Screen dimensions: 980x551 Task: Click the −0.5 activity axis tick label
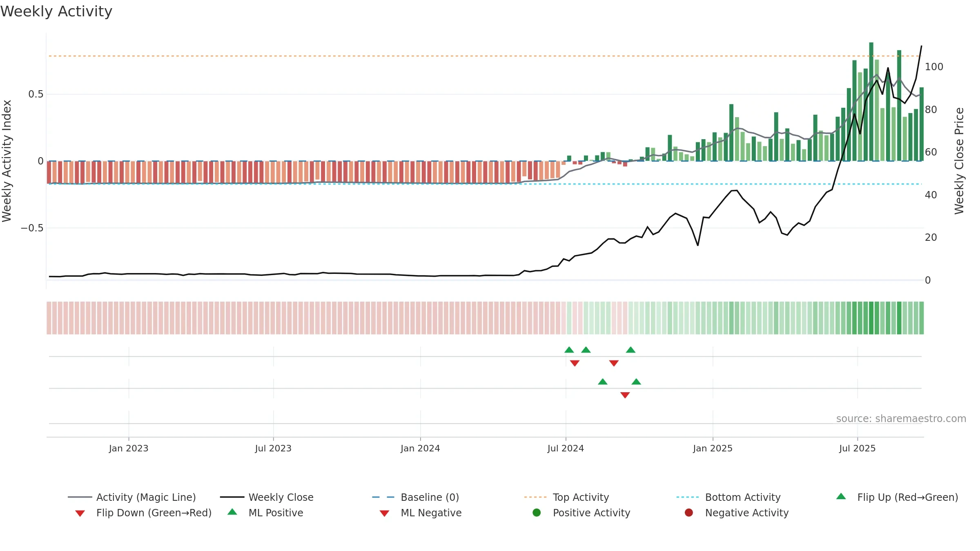pos(32,228)
